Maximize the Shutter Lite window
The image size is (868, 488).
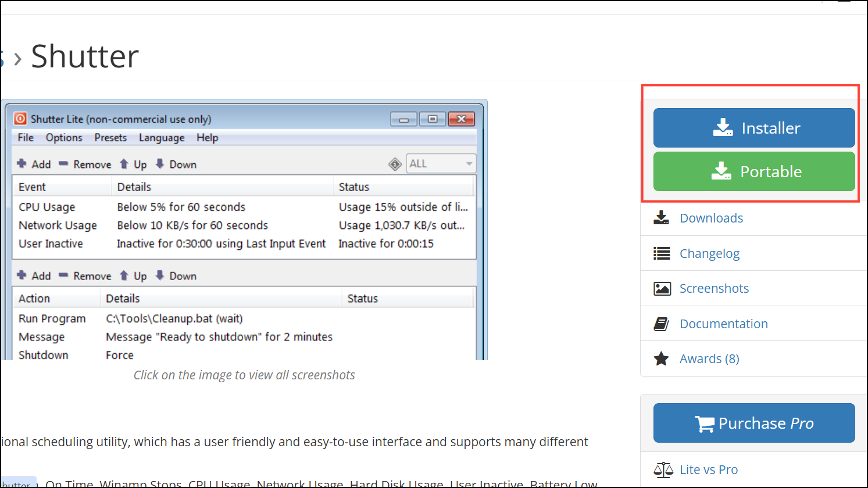click(x=432, y=119)
